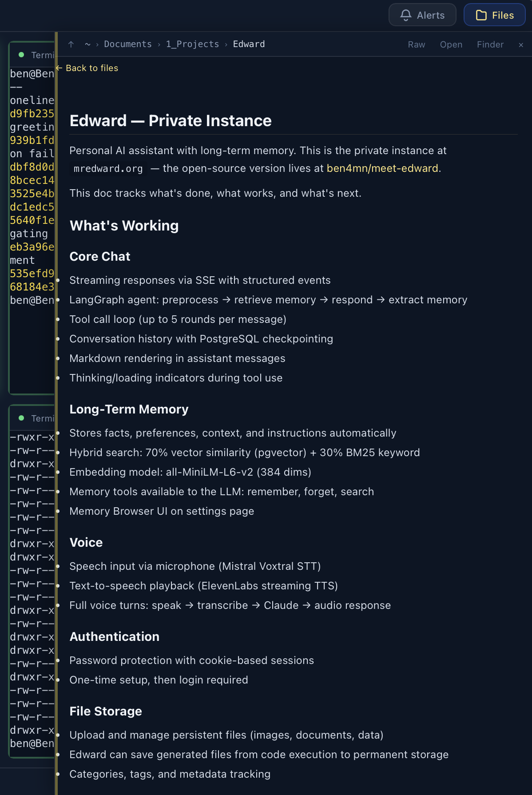Click 'What's Working' heading
Viewport: 532px width, 795px height.
coord(124,226)
